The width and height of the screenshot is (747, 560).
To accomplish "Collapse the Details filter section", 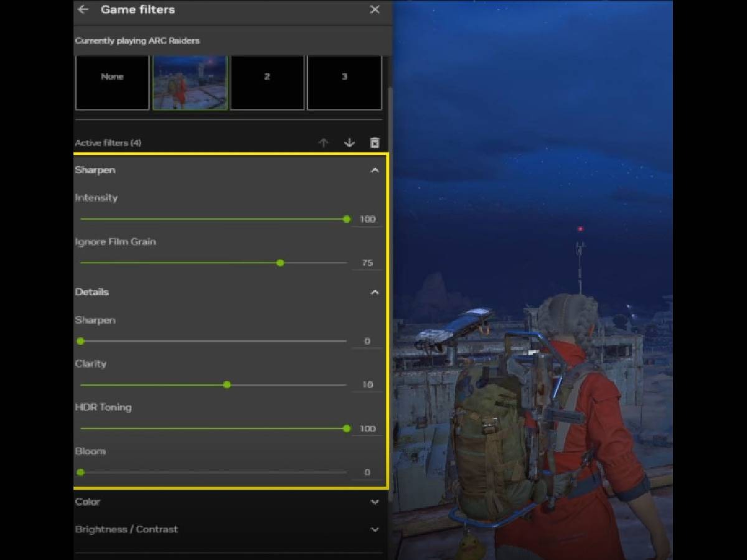I will point(374,292).
